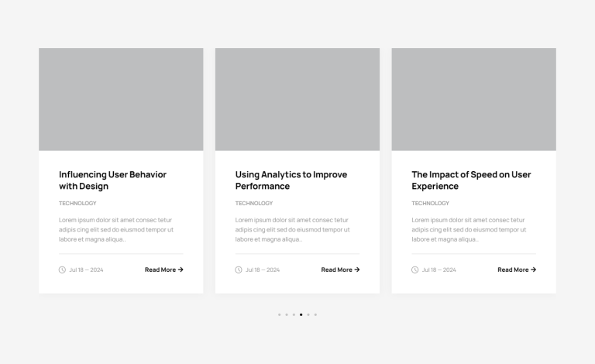Screen dimensions: 595x364
Task: Open the 'Influencing User Behavior with Design' title
Action: [112, 180]
